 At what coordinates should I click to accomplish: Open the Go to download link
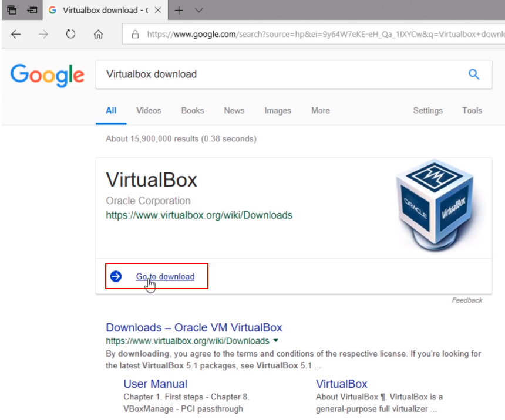pos(165,276)
